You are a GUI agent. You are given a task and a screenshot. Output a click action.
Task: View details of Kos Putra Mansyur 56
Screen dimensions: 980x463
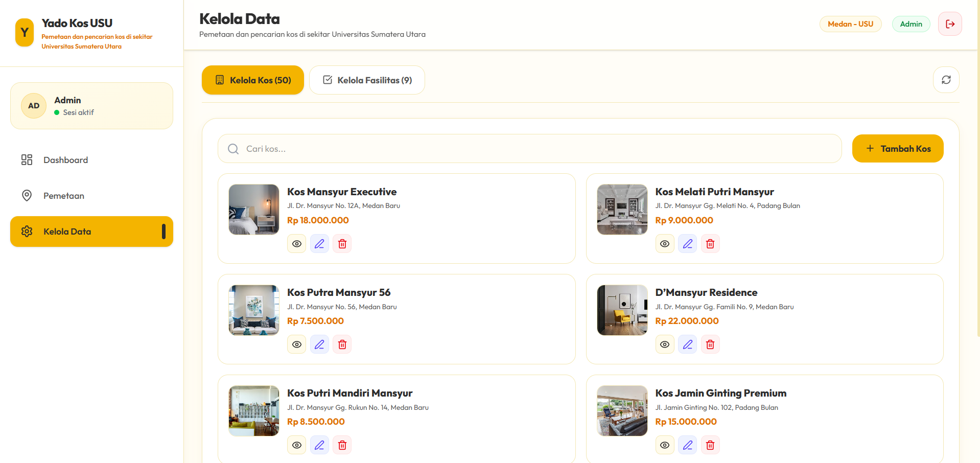click(x=297, y=344)
